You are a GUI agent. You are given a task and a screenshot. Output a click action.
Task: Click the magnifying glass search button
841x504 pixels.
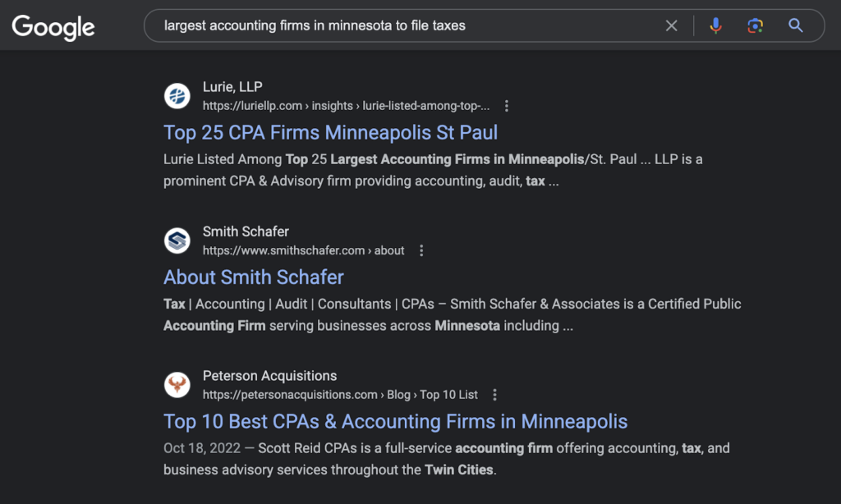795,25
